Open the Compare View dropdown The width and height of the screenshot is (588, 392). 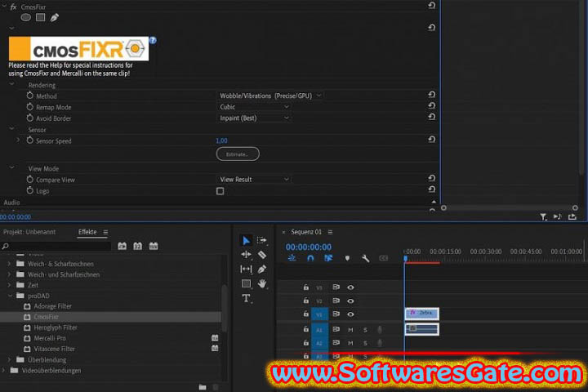tap(254, 180)
